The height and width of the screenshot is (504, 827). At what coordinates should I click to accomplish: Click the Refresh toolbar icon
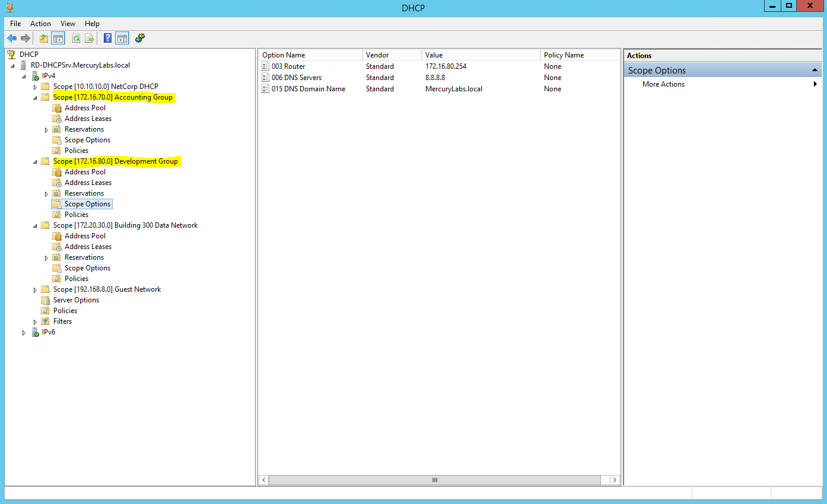tap(76, 39)
